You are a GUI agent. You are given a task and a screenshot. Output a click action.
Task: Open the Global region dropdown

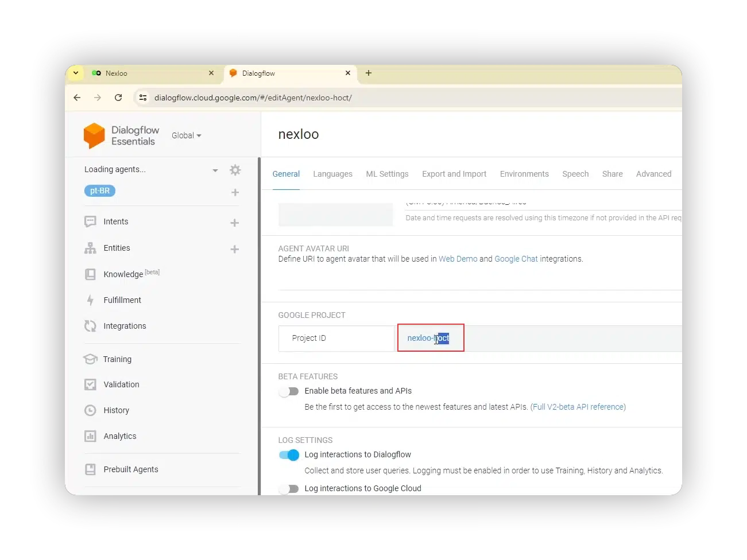tap(187, 135)
